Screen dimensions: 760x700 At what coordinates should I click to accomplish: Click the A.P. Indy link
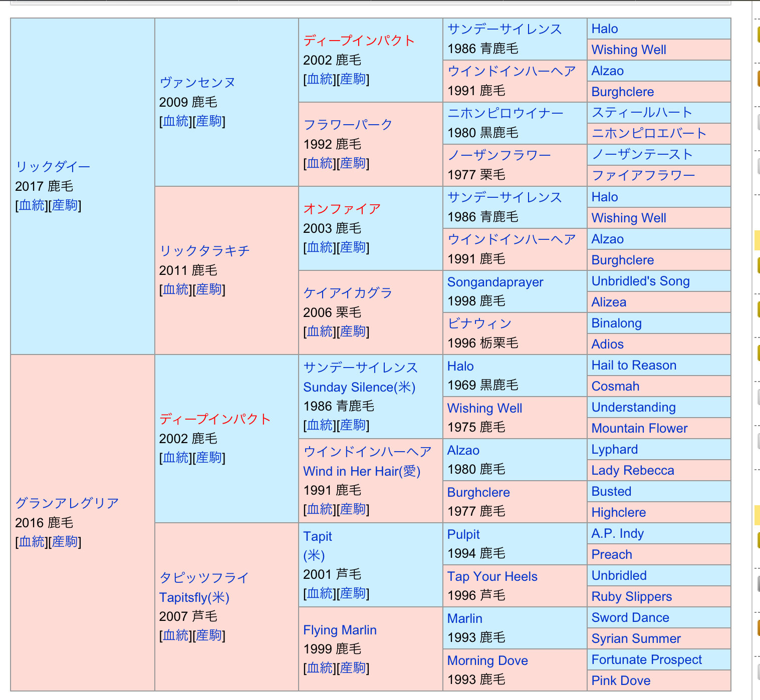point(617,533)
